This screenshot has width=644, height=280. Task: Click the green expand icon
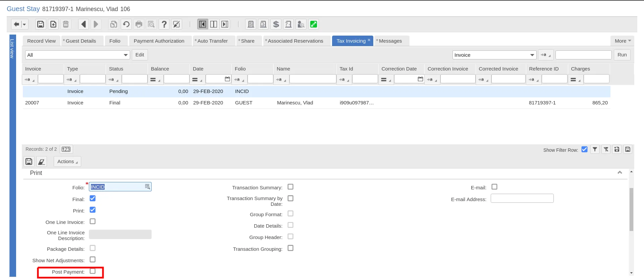click(x=314, y=24)
